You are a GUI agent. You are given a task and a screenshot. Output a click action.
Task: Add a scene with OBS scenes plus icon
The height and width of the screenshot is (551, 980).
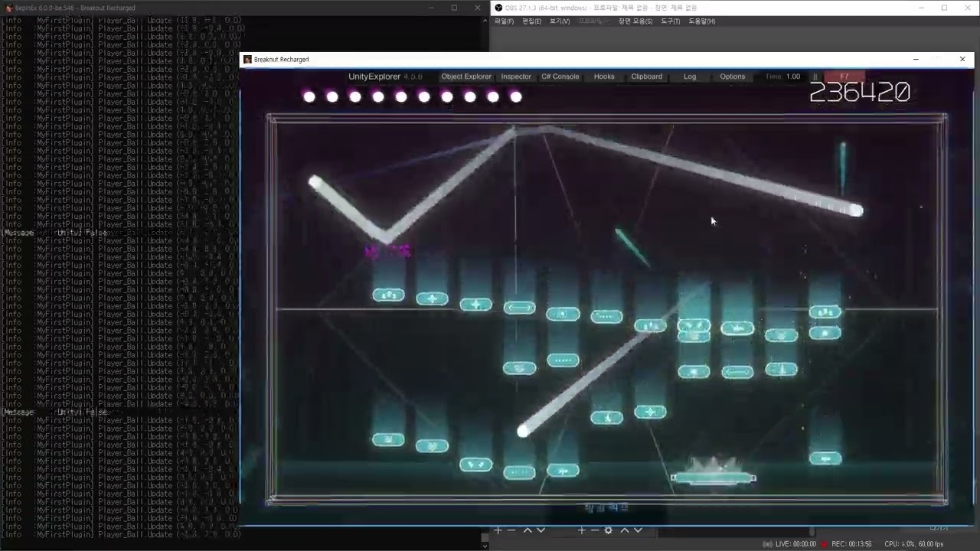pyautogui.click(x=498, y=530)
